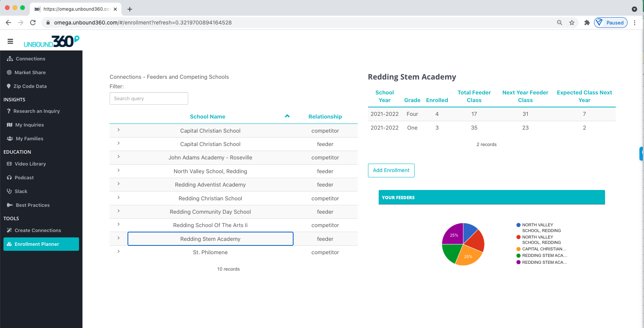Click the 2021-2022 Grade Four row

[492, 114]
